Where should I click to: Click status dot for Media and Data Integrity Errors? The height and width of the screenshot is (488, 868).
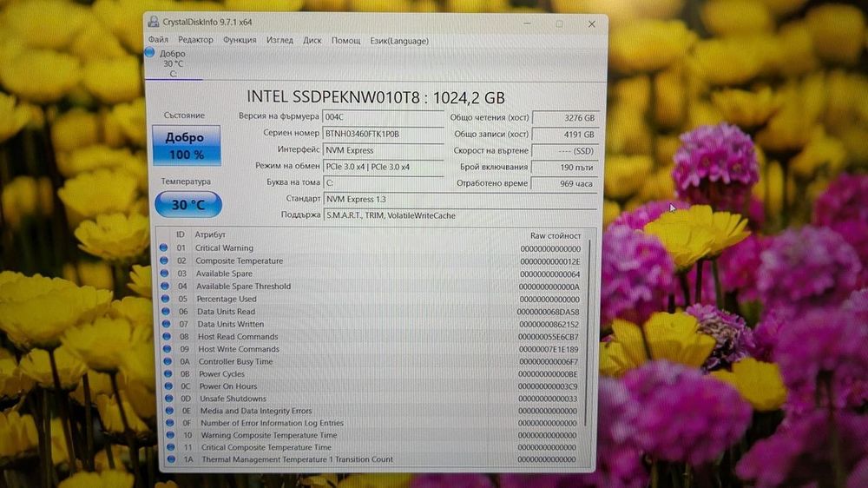point(170,411)
